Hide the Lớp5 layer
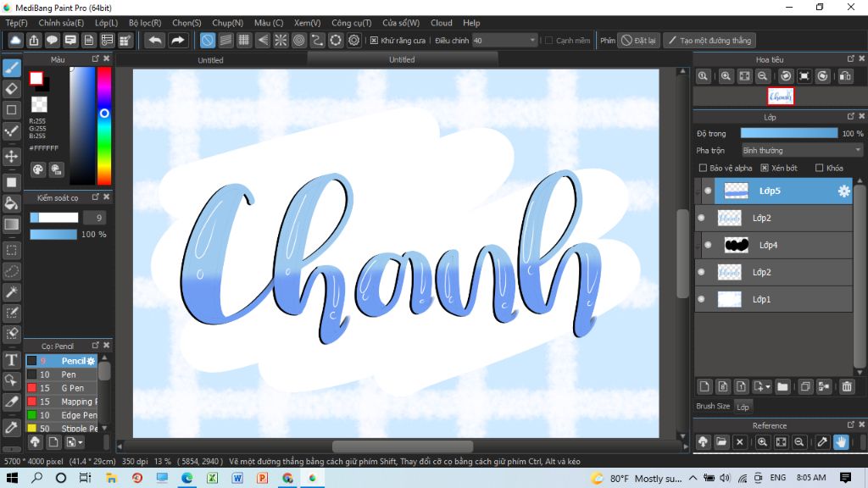This screenshot has height=488, width=868. tap(708, 191)
